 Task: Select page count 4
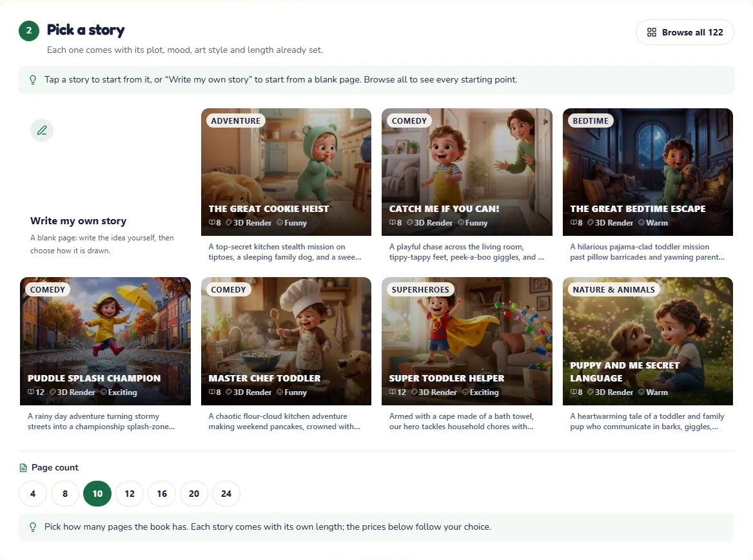tap(33, 494)
